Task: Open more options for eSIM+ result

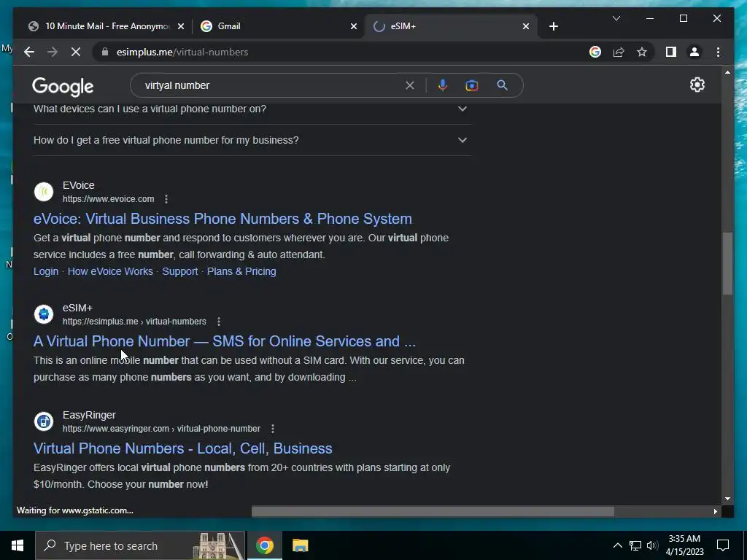Action: coord(219,322)
